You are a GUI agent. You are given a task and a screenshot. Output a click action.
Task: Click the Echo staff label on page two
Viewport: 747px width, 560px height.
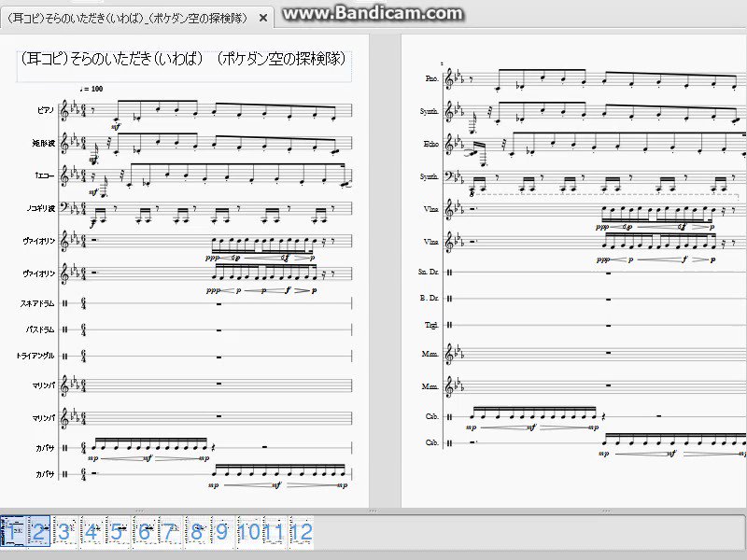coord(430,144)
